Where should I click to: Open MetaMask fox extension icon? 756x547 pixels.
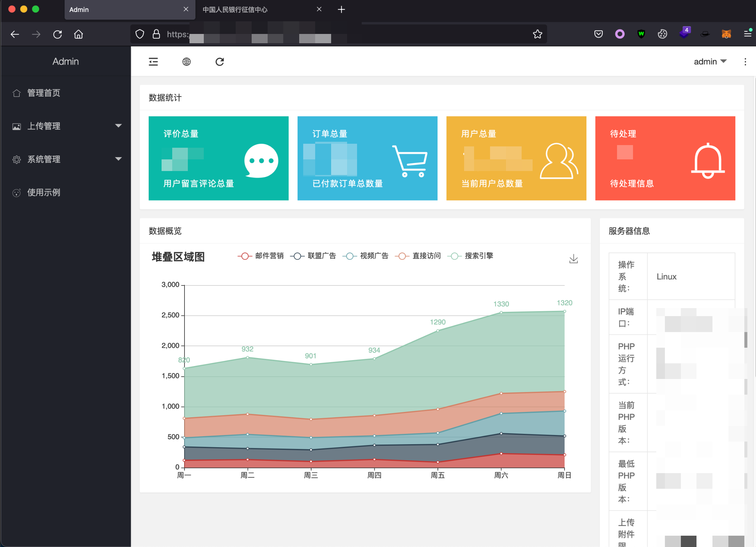(726, 34)
